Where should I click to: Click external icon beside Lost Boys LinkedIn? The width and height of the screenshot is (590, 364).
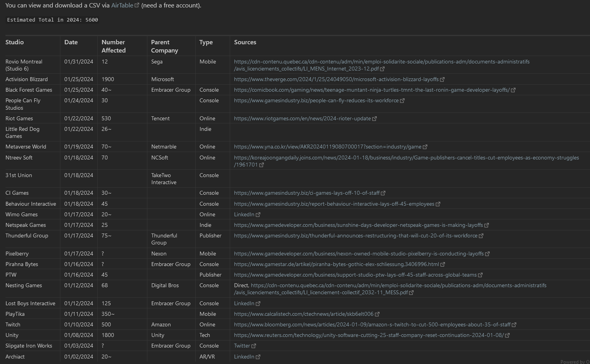coord(258,304)
